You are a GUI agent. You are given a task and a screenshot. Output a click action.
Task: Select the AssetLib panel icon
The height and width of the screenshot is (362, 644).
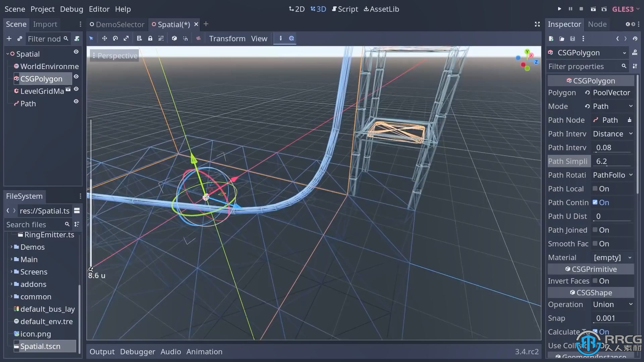pos(366,9)
